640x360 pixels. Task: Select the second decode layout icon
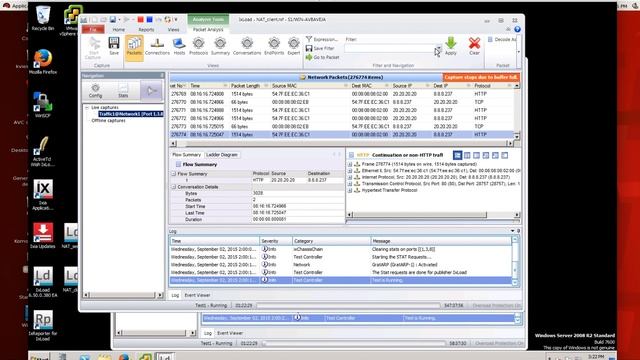click(x=467, y=155)
